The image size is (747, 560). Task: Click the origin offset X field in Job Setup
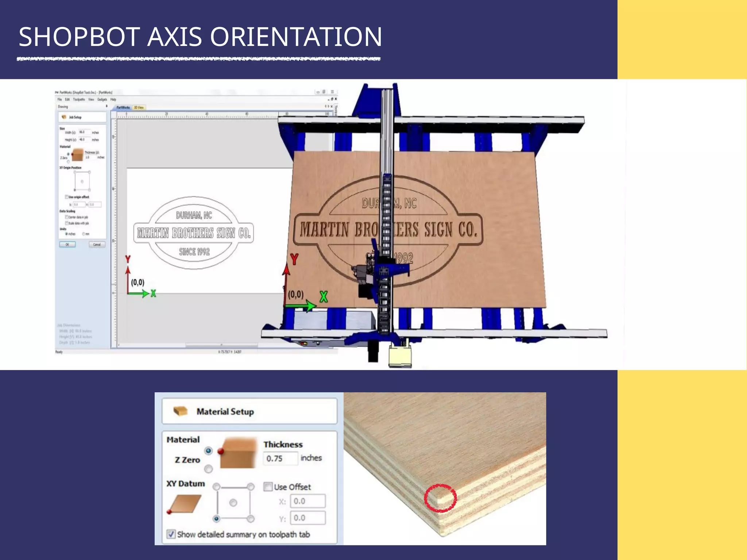(79, 205)
